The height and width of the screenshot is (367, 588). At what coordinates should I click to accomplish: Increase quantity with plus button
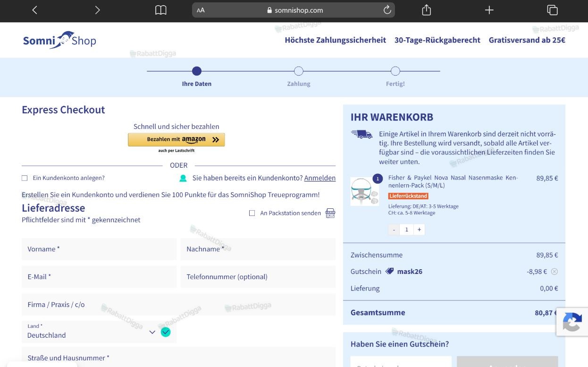419,230
